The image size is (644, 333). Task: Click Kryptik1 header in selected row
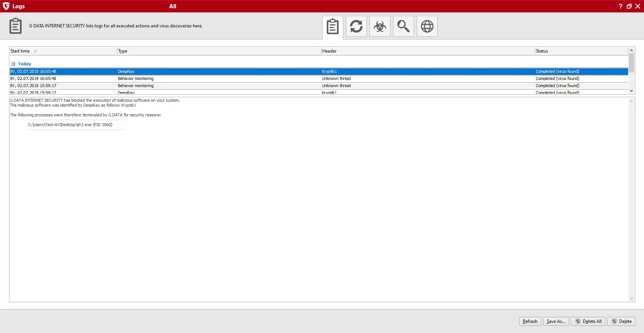click(x=329, y=71)
